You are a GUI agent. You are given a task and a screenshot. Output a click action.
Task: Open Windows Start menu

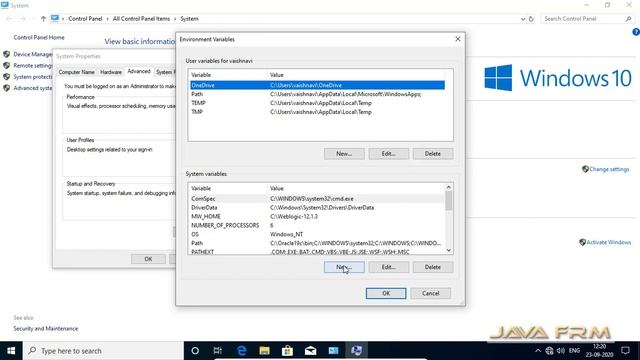coord(11,351)
